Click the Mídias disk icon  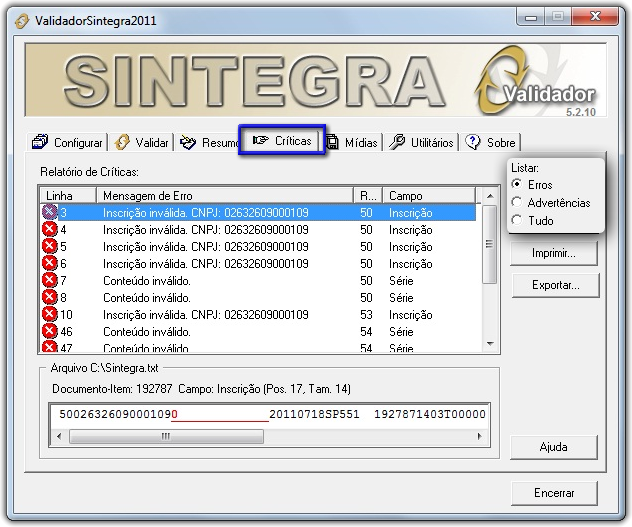[332, 142]
